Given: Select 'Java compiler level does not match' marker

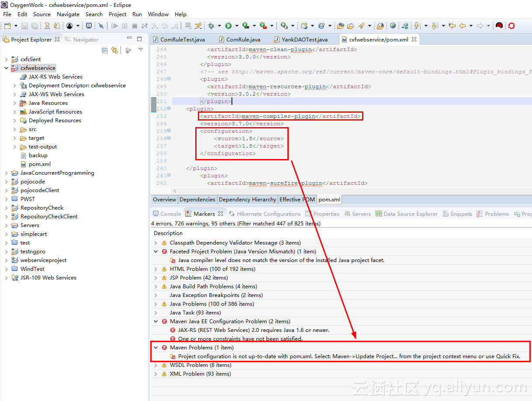Looking at the screenshot, I should pos(277,260).
